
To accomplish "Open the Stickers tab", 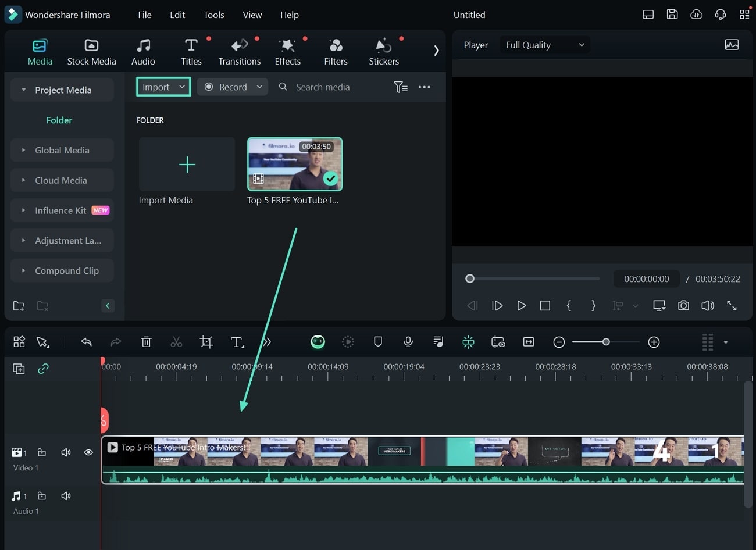I will coord(384,52).
